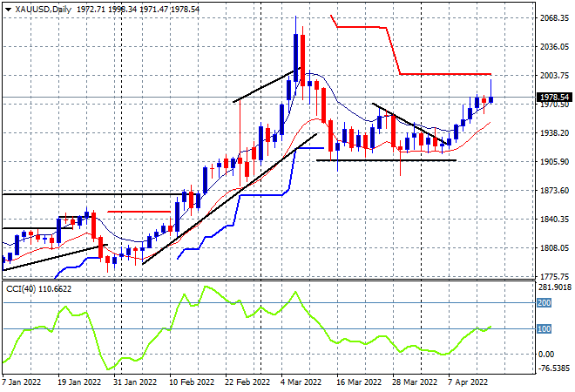Click the CCI level 100 marker
The width and height of the screenshot is (575, 392).
[544, 329]
